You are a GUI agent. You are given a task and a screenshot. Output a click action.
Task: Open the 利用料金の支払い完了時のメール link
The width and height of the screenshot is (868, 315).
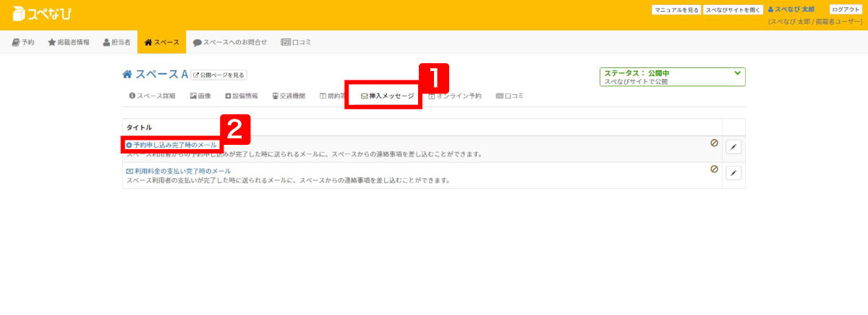(x=179, y=171)
